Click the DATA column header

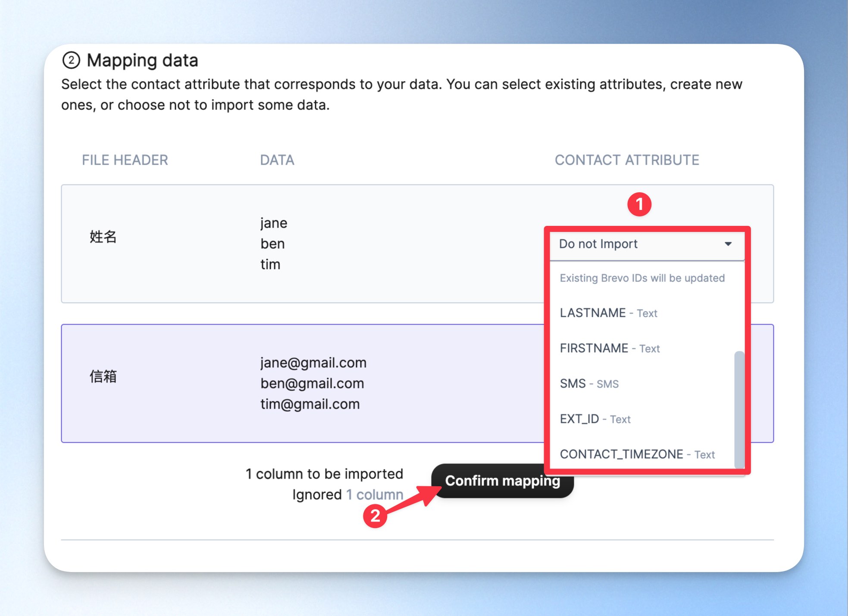pyautogui.click(x=277, y=160)
